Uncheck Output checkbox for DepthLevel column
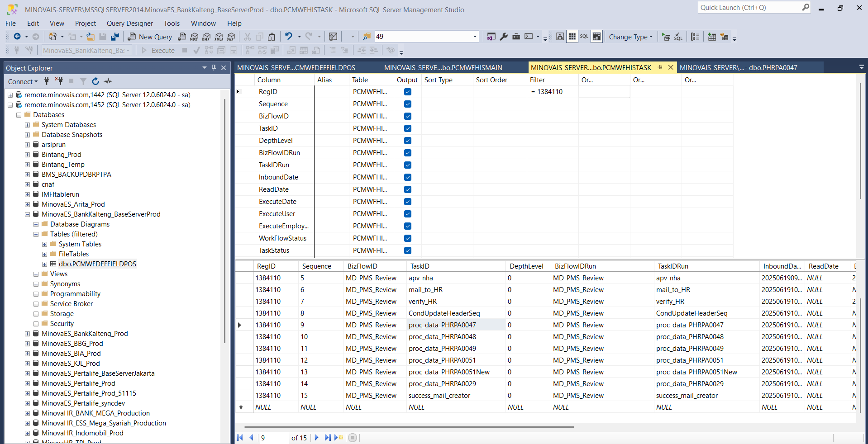Viewport: 868px width, 444px height. 408,141
